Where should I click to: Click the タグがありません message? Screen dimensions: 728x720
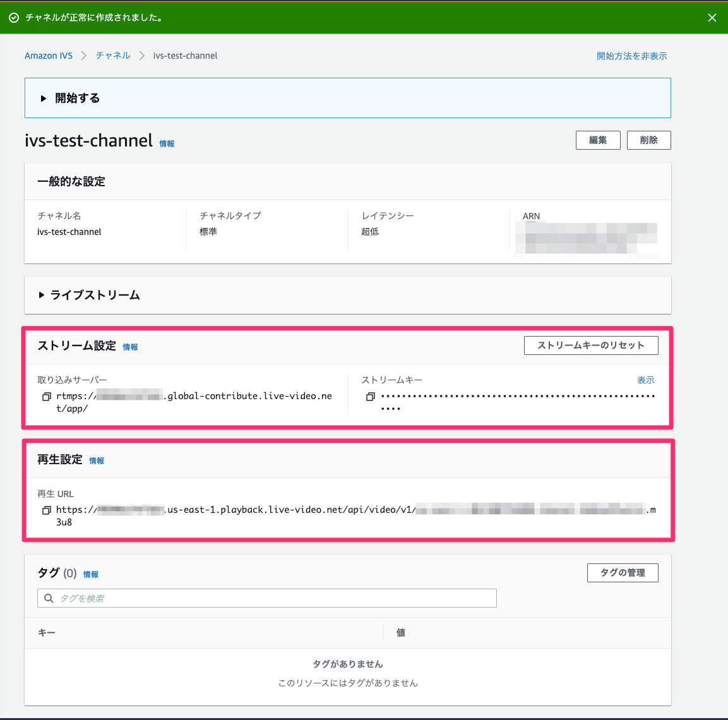pyautogui.click(x=348, y=664)
